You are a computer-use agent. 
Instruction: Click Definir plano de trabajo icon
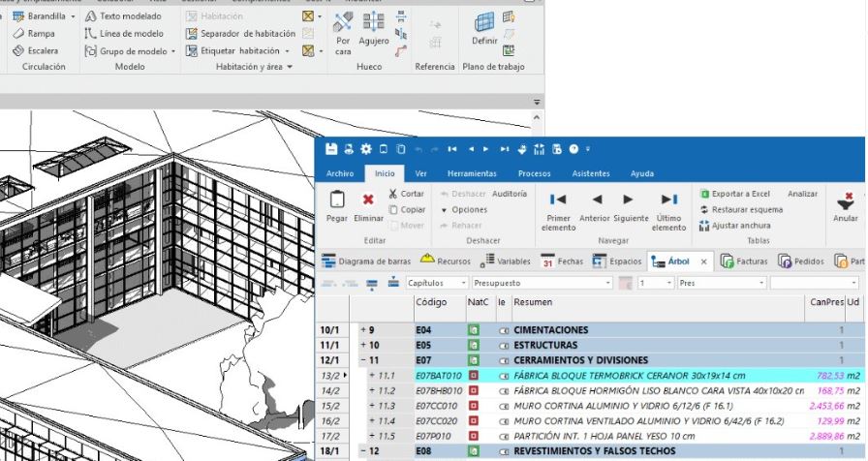point(483,25)
